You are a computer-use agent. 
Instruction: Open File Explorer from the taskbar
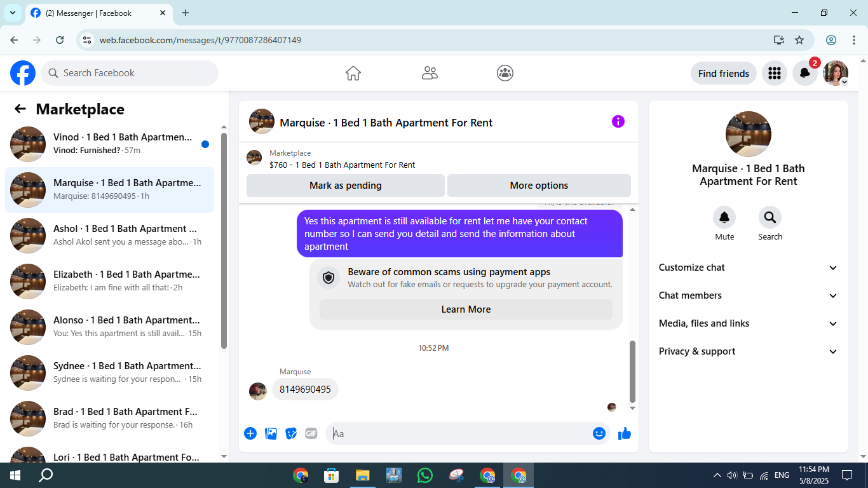pos(362,475)
